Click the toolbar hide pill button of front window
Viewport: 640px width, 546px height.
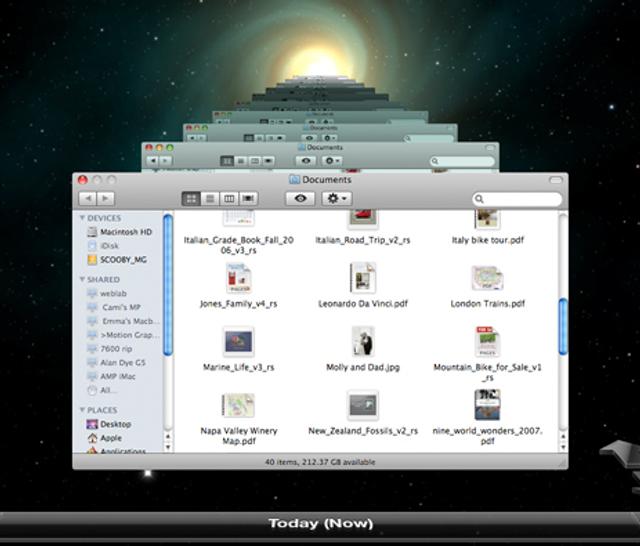click(556, 180)
